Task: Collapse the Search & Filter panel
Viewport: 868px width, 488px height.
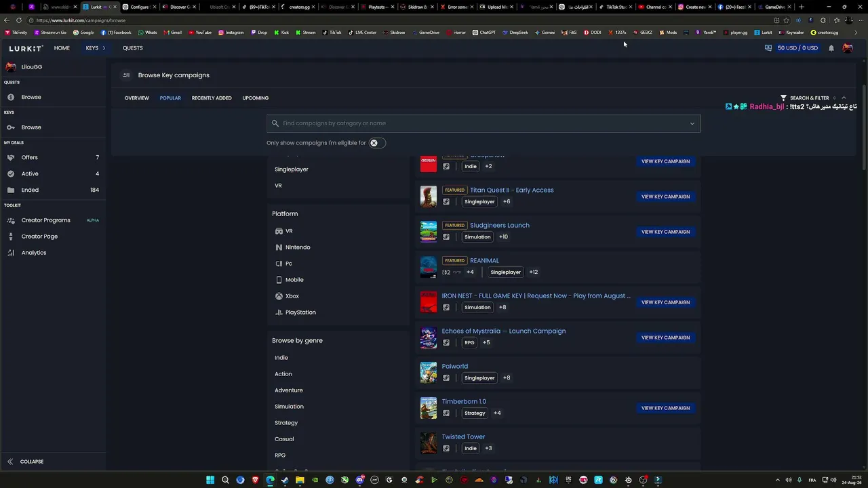Action: 844,98
